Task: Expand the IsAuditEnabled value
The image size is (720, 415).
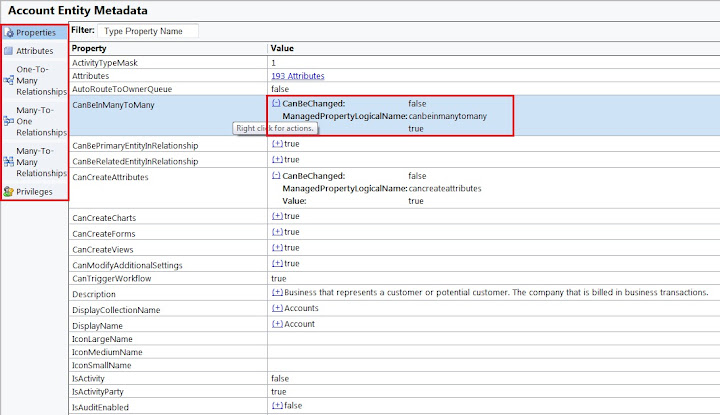Action: [x=277, y=405]
